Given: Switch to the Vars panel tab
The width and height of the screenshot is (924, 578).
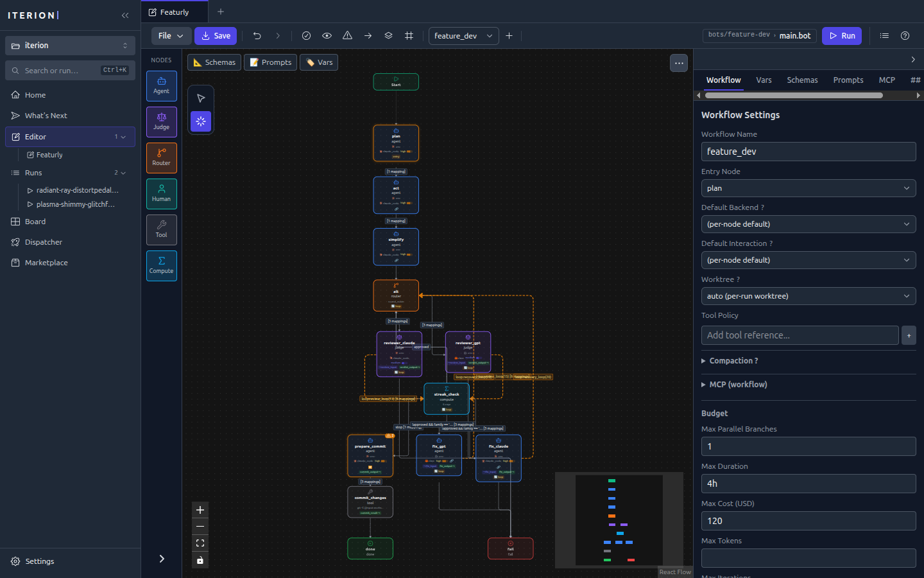Looking at the screenshot, I should point(764,80).
